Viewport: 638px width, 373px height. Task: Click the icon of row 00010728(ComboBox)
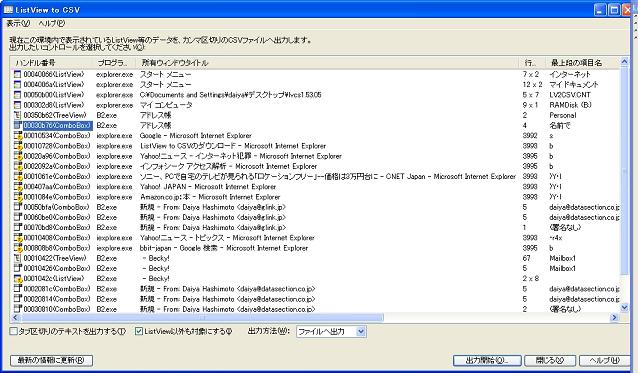17,146
